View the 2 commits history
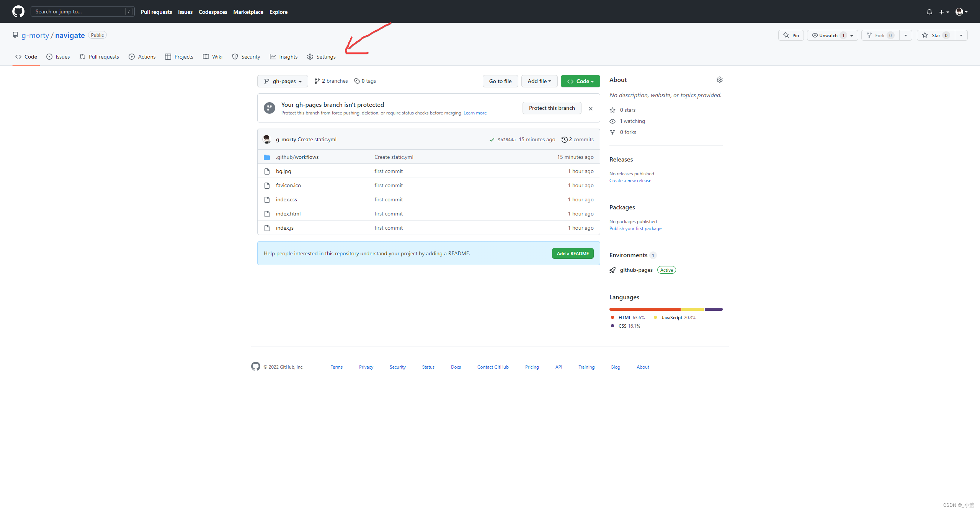The height and width of the screenshot is (511, 980). tap(577, 139)
